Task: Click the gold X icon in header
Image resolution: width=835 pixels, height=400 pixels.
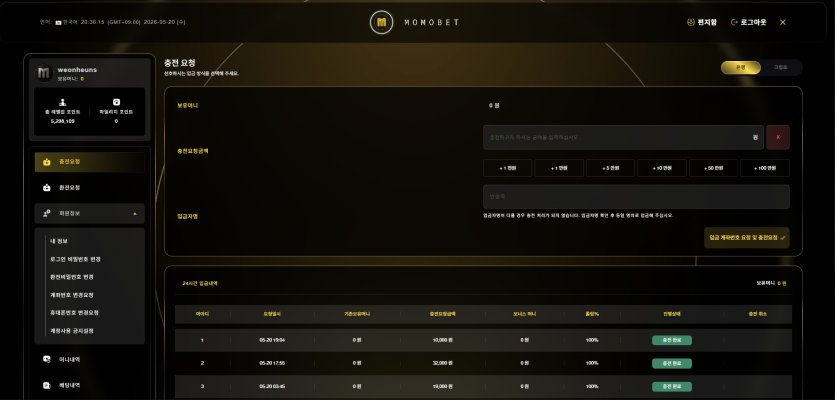Action: pos(783,22)
